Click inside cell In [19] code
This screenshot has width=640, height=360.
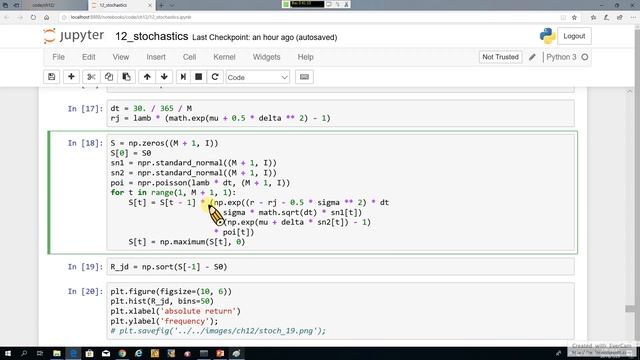(x=340, y=267)
